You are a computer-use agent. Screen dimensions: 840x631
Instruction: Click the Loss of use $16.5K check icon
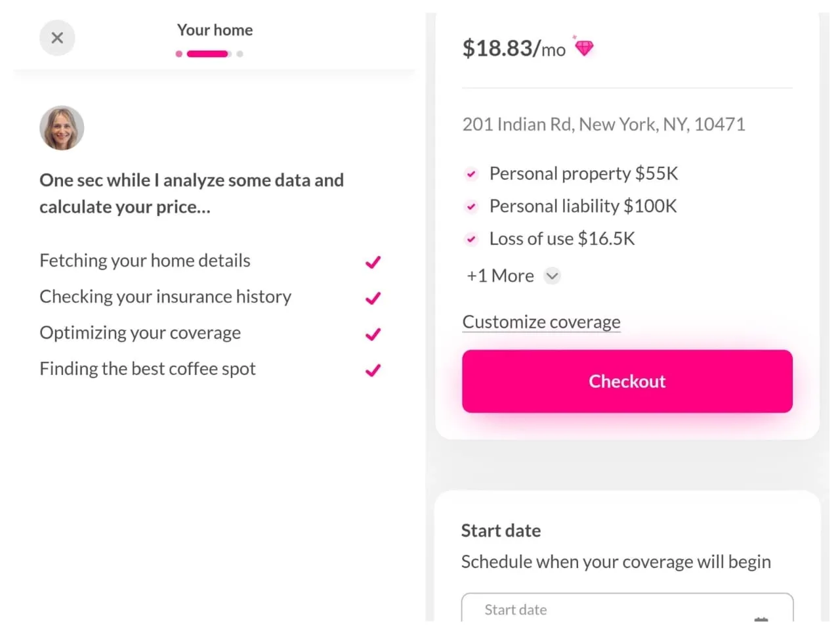point(471,239)
